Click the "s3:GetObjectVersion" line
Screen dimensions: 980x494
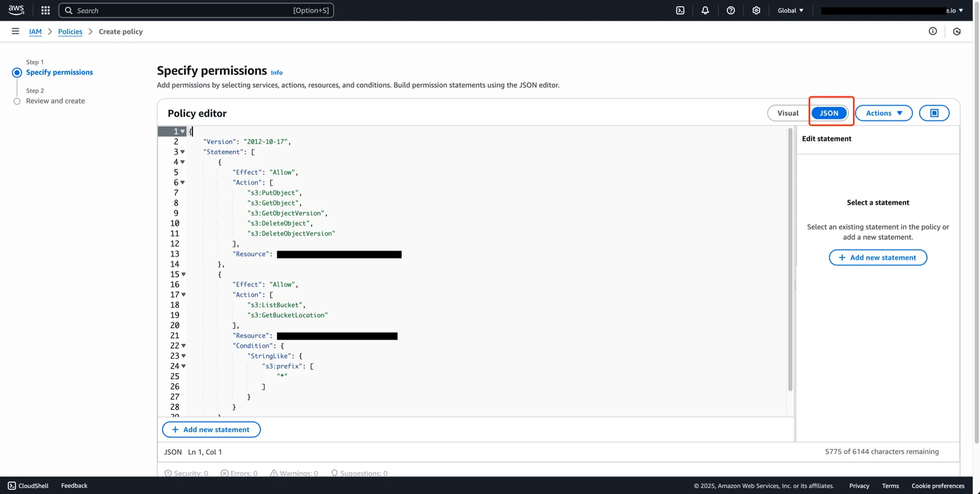(287, 213)
